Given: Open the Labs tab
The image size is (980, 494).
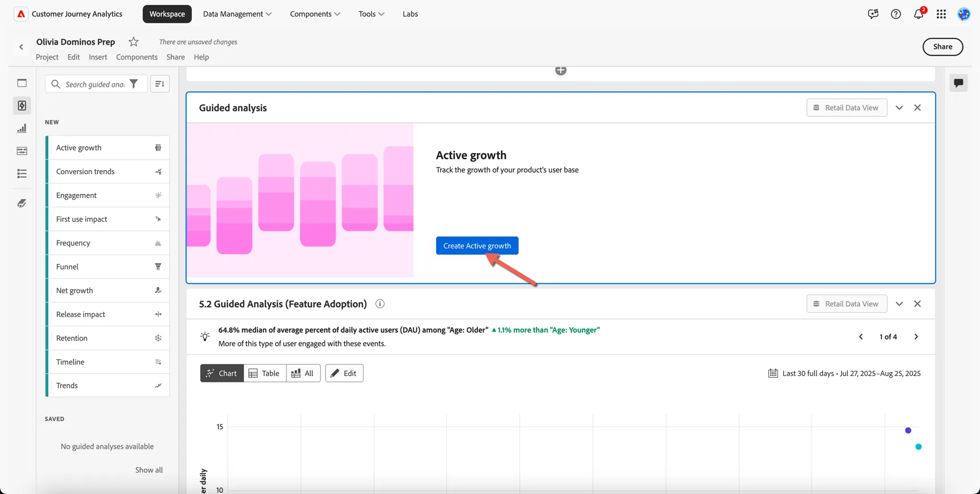Looking at the screenshot, I should (410, 14).
